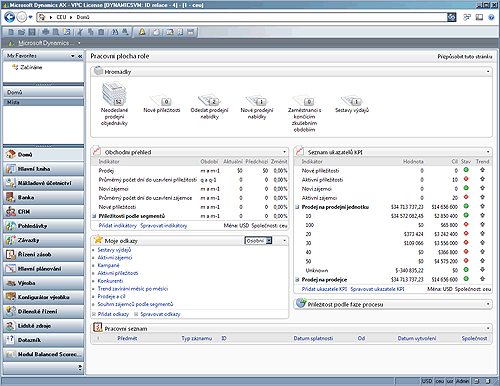This screenshot has width=500, height=386.
Task: Open the Lidské zdroje module
Action: coord(43,326)
